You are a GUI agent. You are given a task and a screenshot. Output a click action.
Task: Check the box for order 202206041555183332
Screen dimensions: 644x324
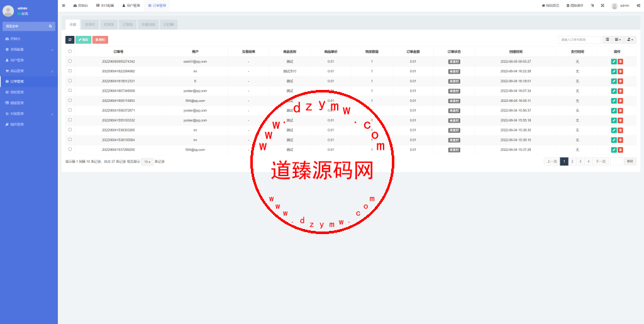click(70, 120)
